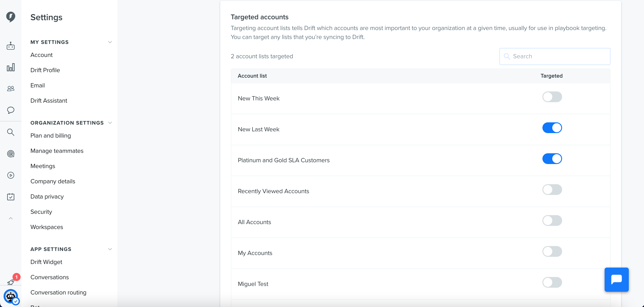This screenshot has height=307, width=644.
Task: Open the bar chart reports icon
Action: coord(11,67)
